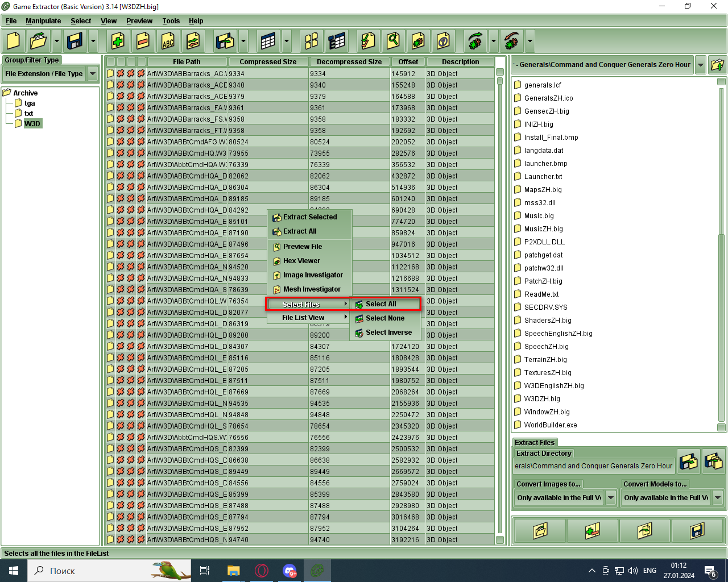Click directory list vertical scrollbar
The width and height of the screenshot is (728, 582).
coord(722,255)
